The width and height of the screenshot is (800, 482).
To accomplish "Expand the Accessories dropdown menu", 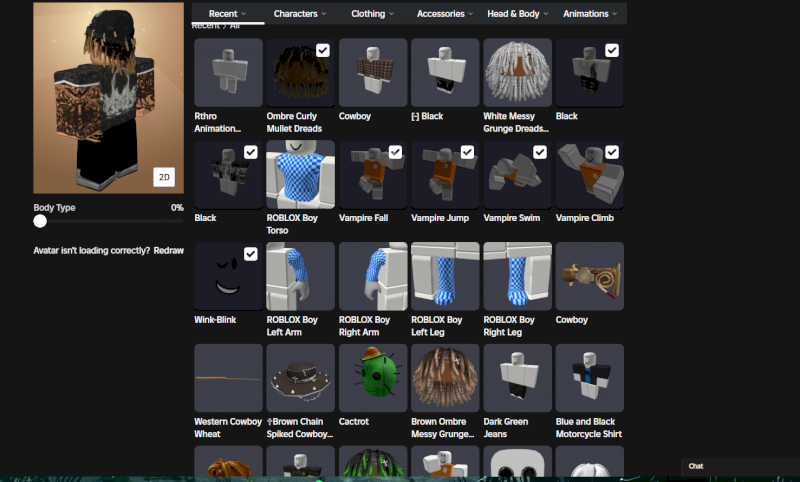I will click(445, 14).
